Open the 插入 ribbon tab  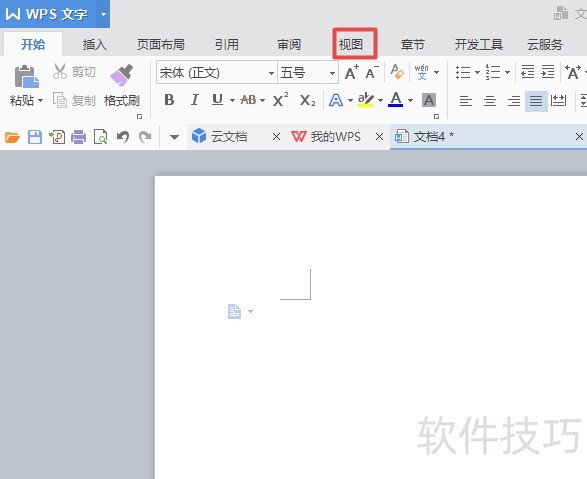coord(94,45)
